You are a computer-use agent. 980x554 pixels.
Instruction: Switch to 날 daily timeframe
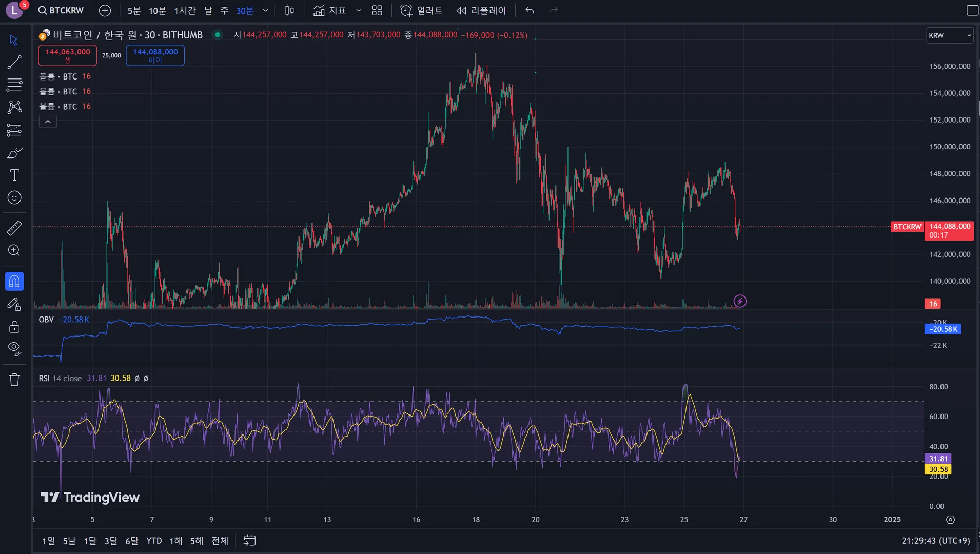coord(208,10)
